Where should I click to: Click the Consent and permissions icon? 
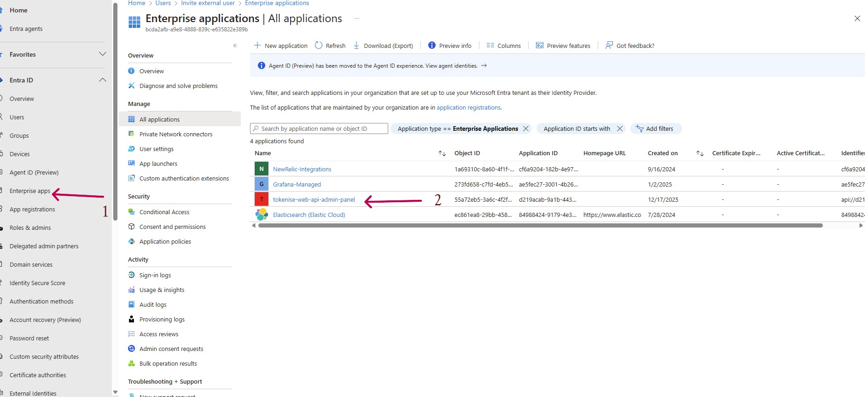click(x=131, y=227)
